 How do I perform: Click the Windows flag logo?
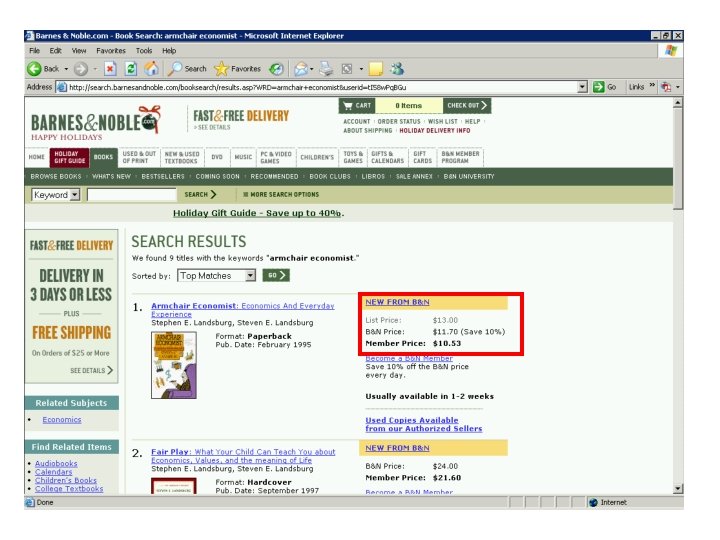[670, 51]
